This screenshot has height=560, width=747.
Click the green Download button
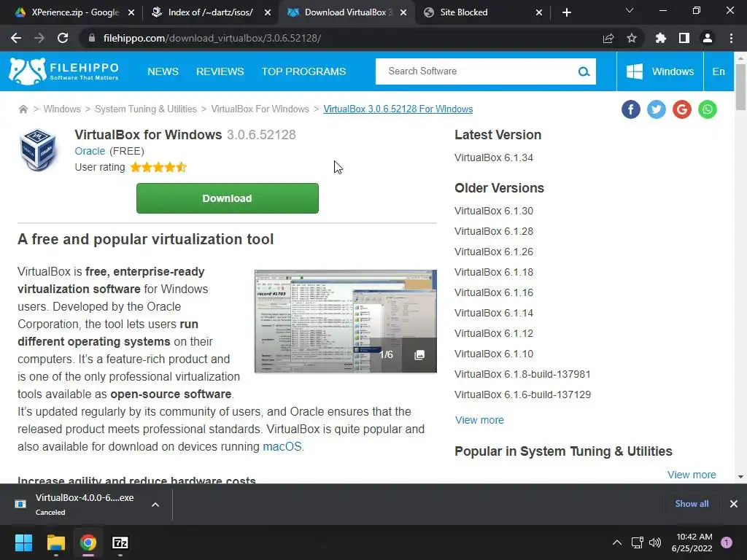tap(228, 198)
